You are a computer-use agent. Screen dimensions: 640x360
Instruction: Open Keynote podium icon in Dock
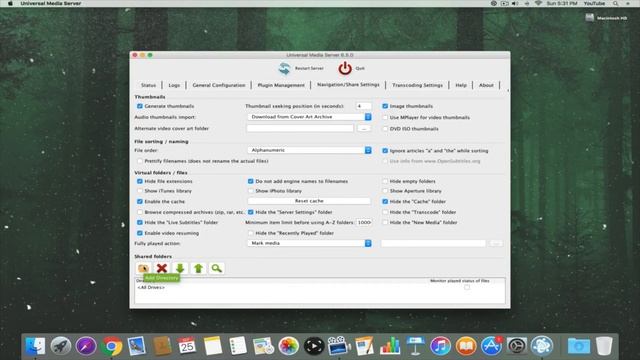coord(415,346)
